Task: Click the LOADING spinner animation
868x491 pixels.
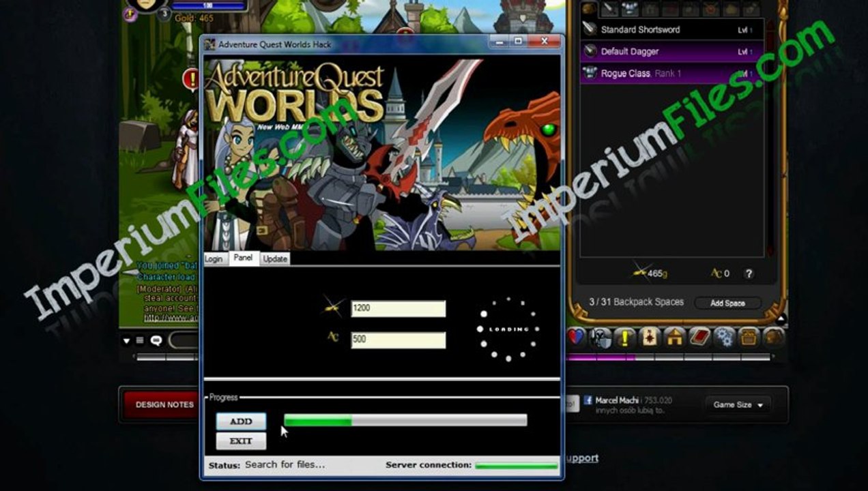Action: pos(508,329)
